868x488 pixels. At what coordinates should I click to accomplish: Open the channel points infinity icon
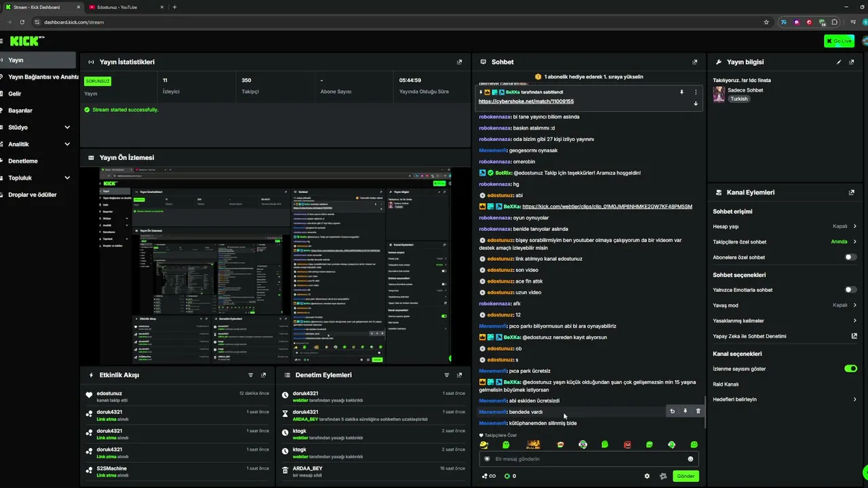click(489, 476)
